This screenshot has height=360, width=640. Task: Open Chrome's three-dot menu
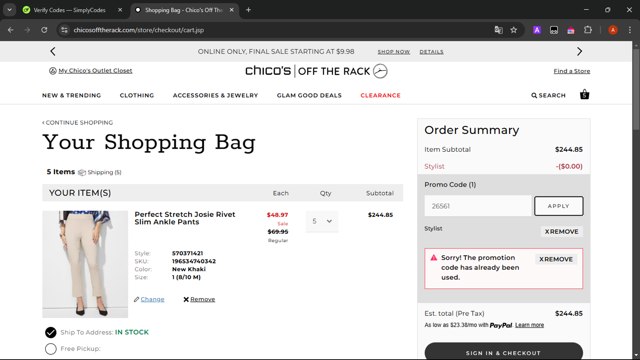click(629, 30)
